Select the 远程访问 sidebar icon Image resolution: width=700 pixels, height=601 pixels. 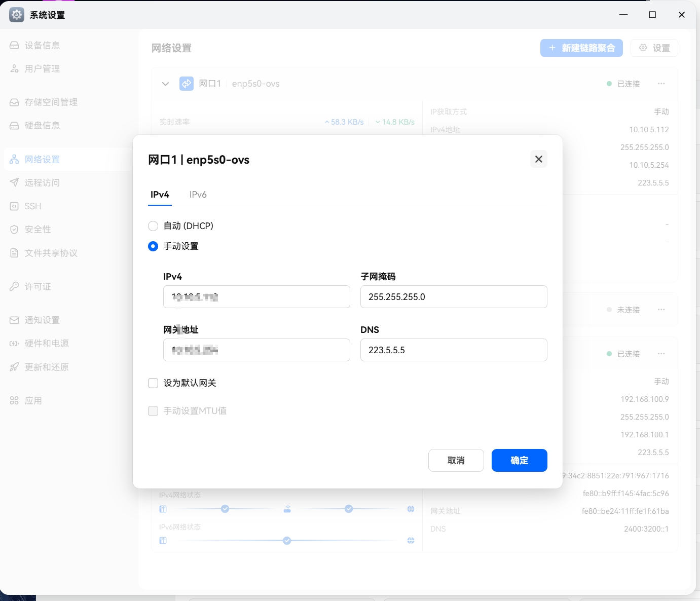[14, 183]
